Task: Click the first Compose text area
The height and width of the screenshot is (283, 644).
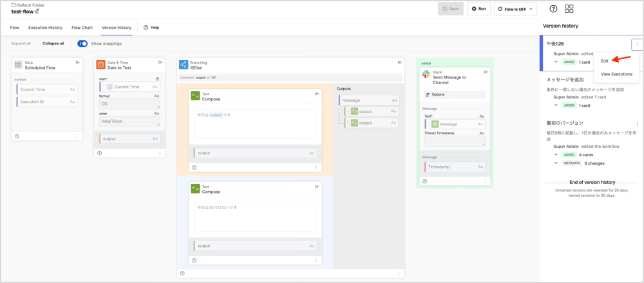Action: tap(255, 124)
